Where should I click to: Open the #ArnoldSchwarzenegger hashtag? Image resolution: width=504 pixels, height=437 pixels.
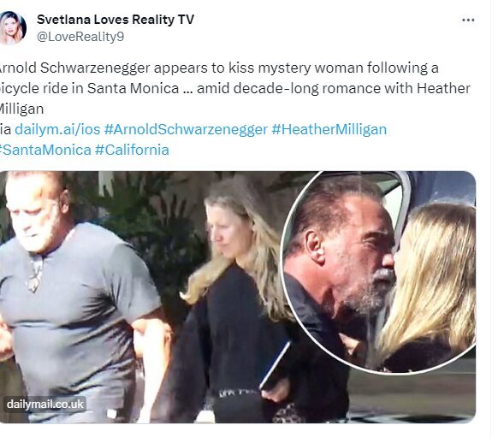(x=186, y=129)
